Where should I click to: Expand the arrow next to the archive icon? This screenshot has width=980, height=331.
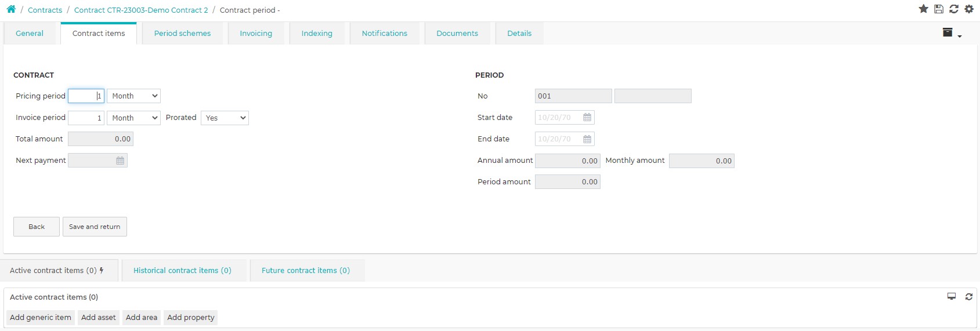(x=960, y=36)
